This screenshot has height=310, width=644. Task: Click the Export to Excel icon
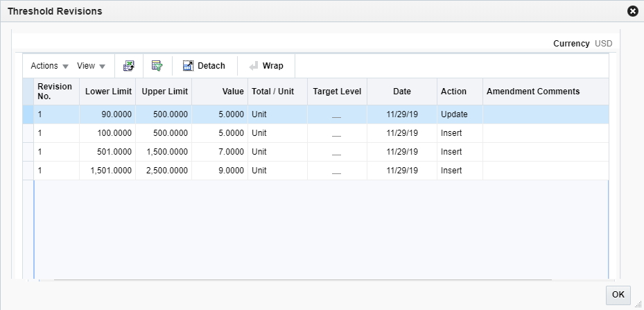(x=128, y=66)
